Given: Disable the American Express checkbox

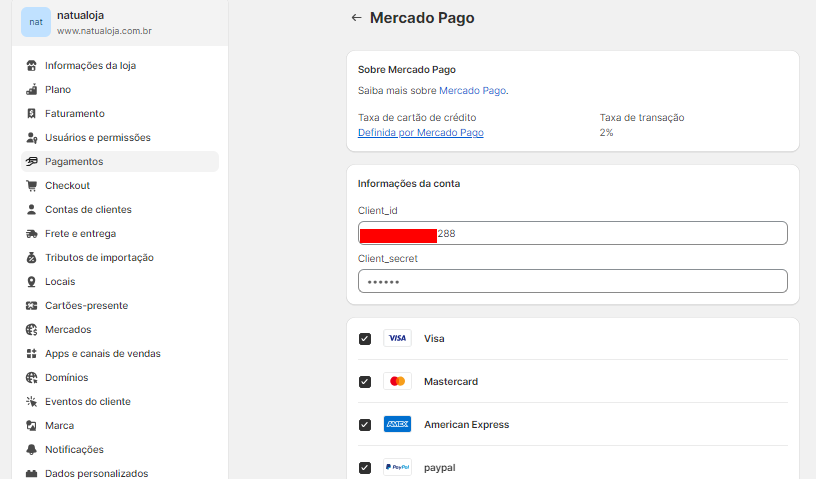Looking at the screenshot, I should pyautogui.click(x=365, y=425).
